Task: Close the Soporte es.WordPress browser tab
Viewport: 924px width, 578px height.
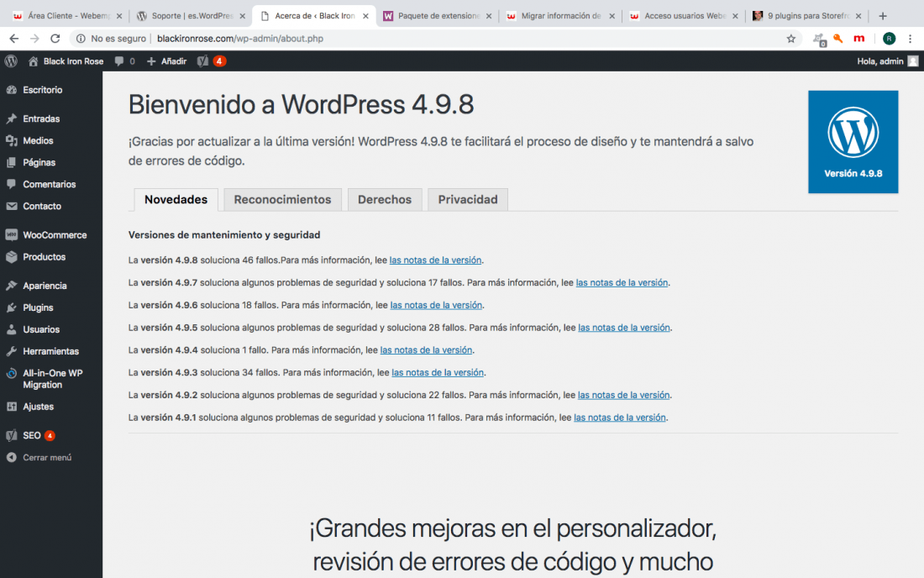Action: click(242, 17)
